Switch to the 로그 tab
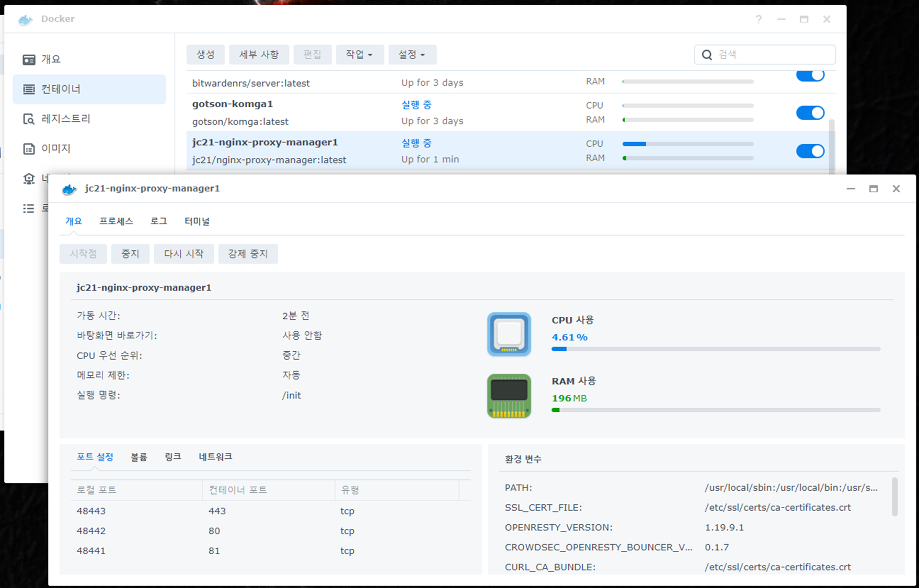This screenshot has width=919, height=588. click(159, 221)
